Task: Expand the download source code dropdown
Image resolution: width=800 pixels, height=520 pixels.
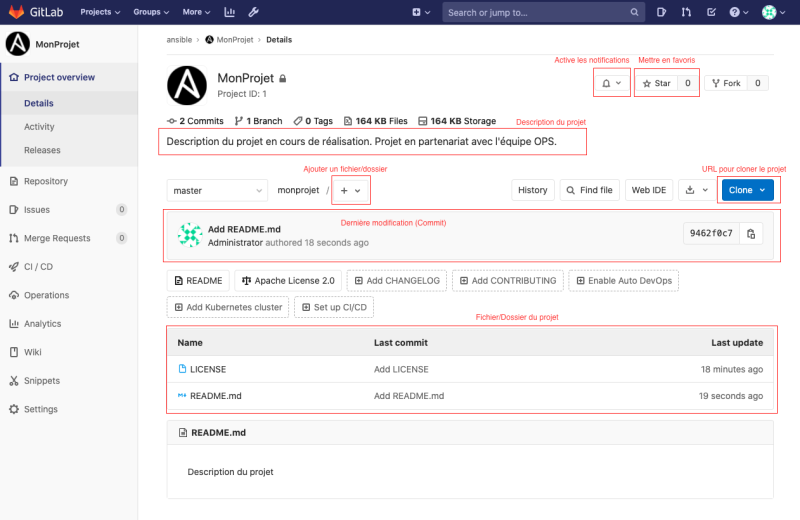Action: click(x=697, y=190)
